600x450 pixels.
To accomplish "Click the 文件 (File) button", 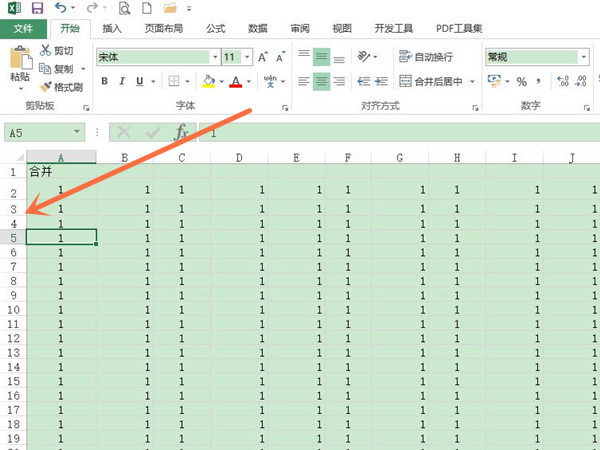I will [x=22, y=29].
